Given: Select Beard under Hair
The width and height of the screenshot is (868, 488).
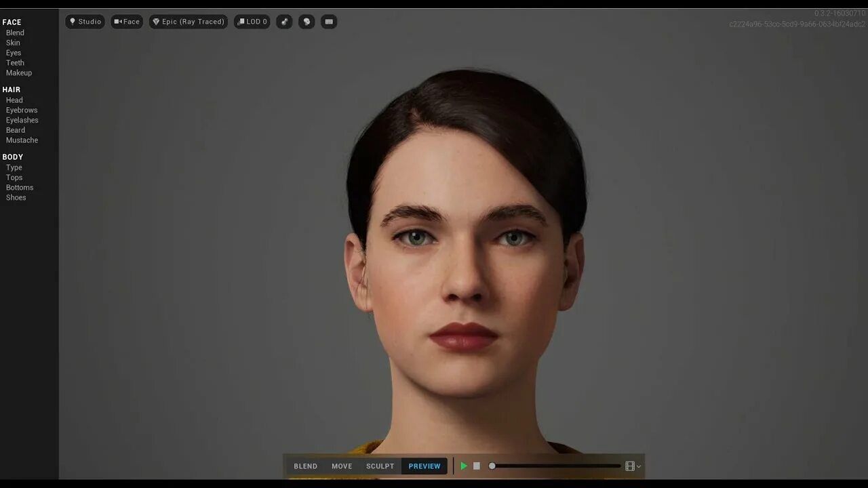Looking at the screenshot, I should 16,130.
